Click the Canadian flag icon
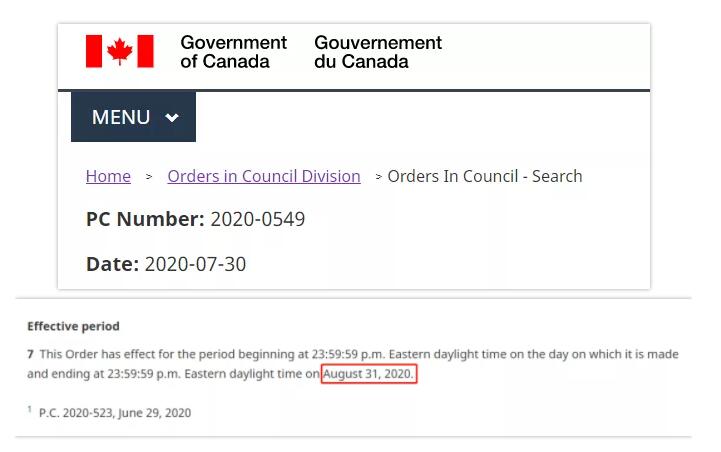The height and width of the screenshot is (452, 721). (119, 51)
